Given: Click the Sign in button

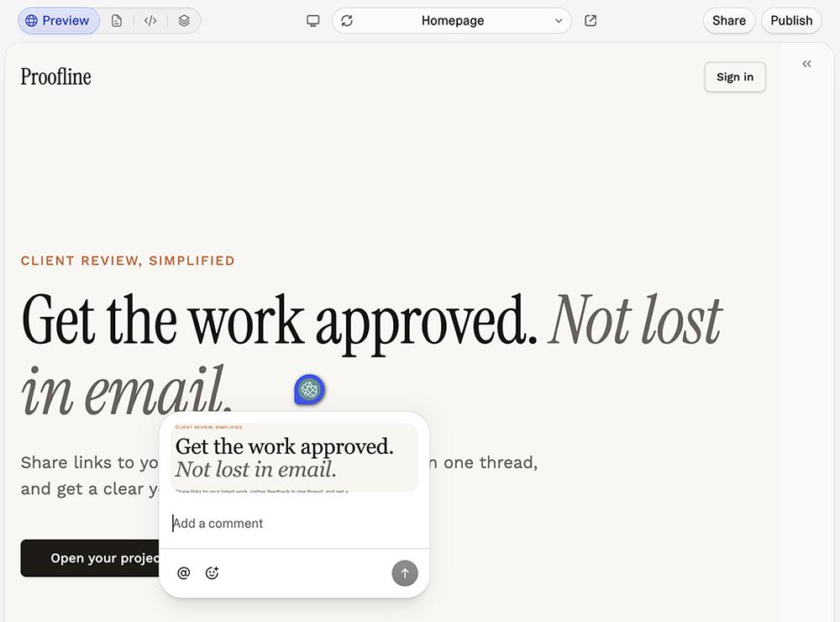Looking at the screenshot, I should [735, 77].
